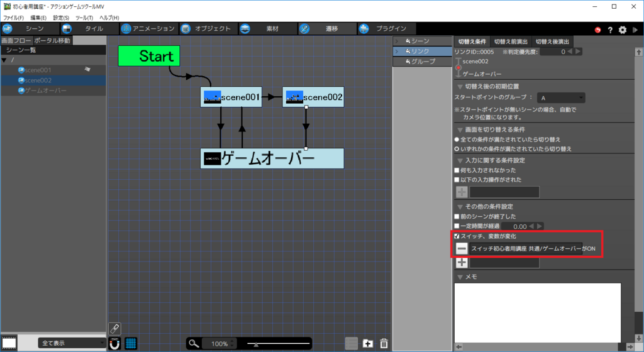
Task: Increase the 一定時間が経過 time with the right arrow
Action: [540, 226]
